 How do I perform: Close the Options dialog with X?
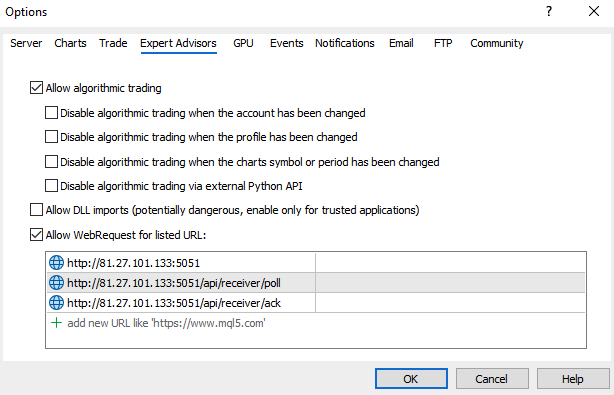[594, 11]
